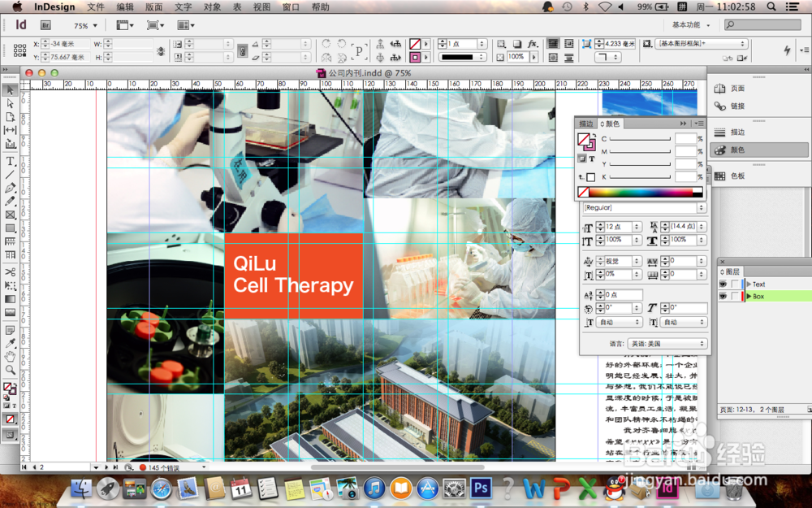This screenshot has height=508, width=812.
Task: Swap fill and stroke arrow in Color panel
Action: [594, 135]
